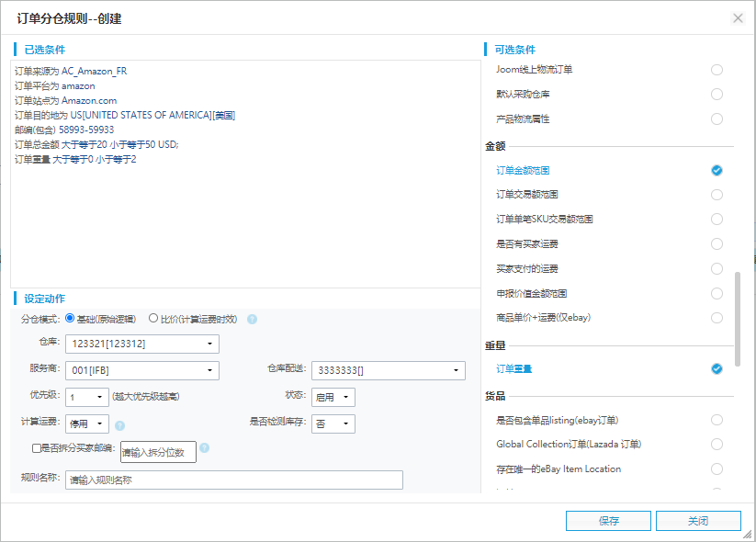Select the 基础(原始逻辑) mode
Viewport: 756px width, 542px height.
tap(69, 319)
